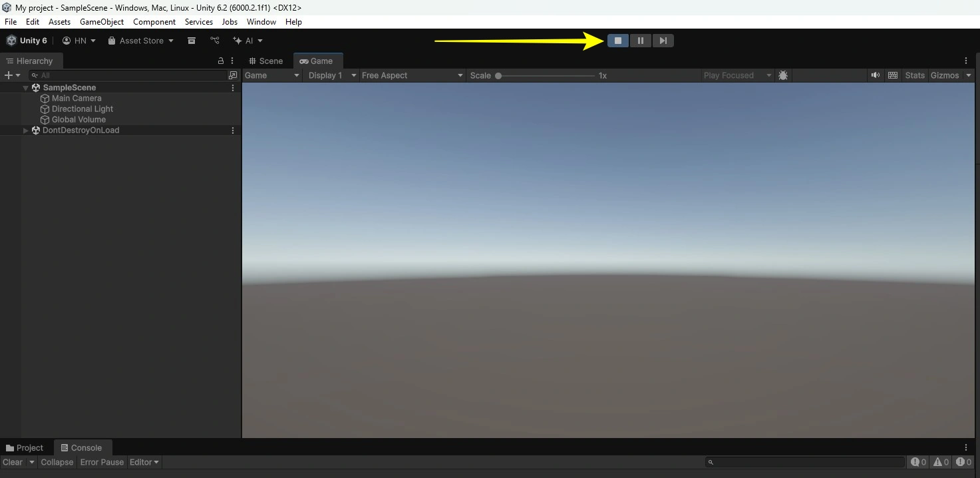Lock the Hierarchy panel

[x=221, y=61]
